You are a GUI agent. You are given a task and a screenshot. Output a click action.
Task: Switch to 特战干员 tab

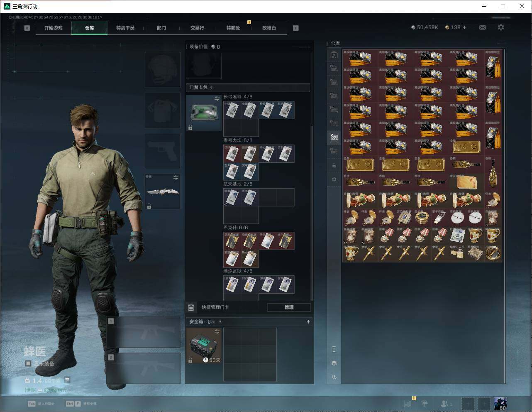coord(125,28)
